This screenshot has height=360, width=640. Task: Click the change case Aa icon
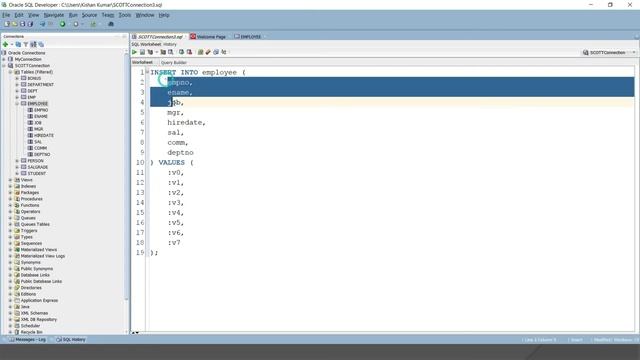click(224, 52)
